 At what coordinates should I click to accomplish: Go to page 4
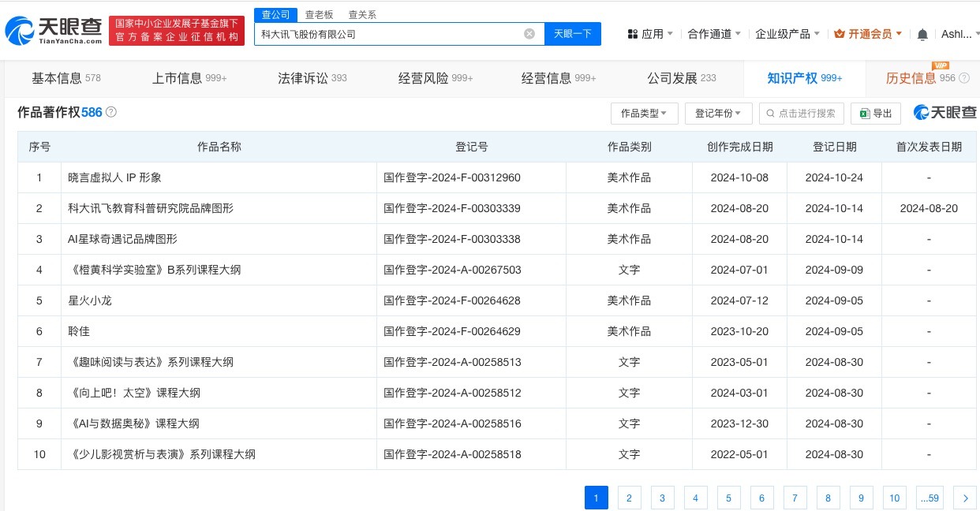(695, 498)
